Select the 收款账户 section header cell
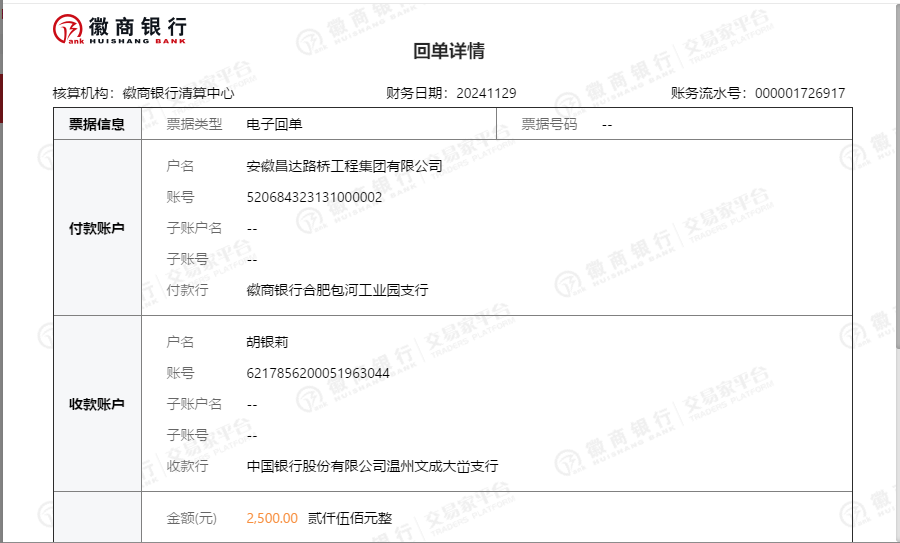The width and height of the screenshot is (900, 543). pyautogui.click(x=97, y=404)
